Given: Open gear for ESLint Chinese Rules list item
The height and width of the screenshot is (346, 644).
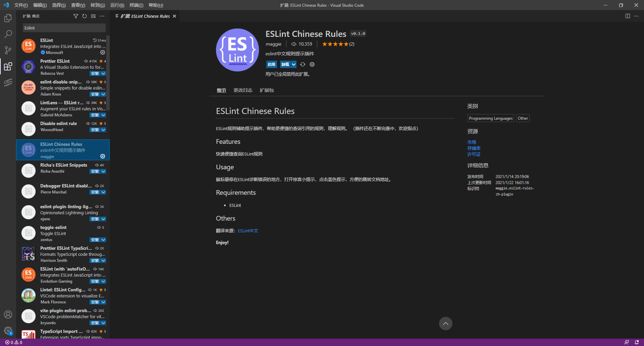Looking at the screenshot, I should [x=103, y=156].
